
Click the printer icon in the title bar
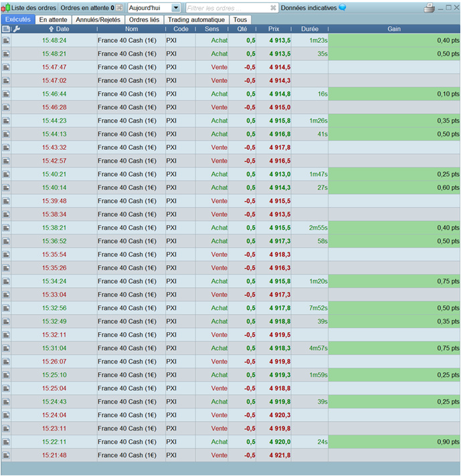click(x=429, y=8)
